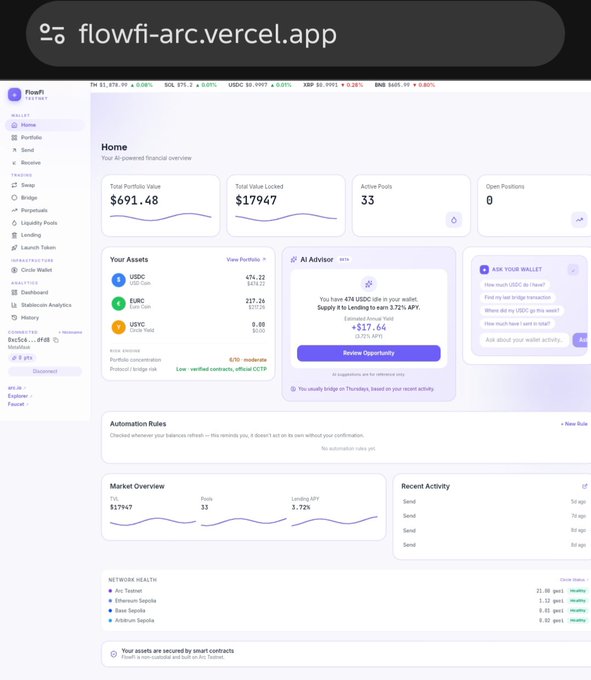
Task: Click the AI Advisor sparkle icon
Action: click(x=294, y=259)
